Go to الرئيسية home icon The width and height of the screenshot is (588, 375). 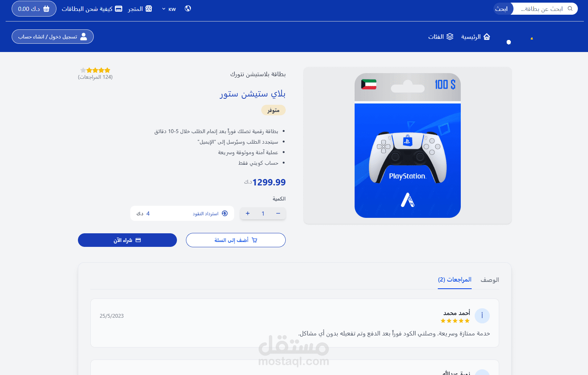pyautogui.click(x=487, y=37)
